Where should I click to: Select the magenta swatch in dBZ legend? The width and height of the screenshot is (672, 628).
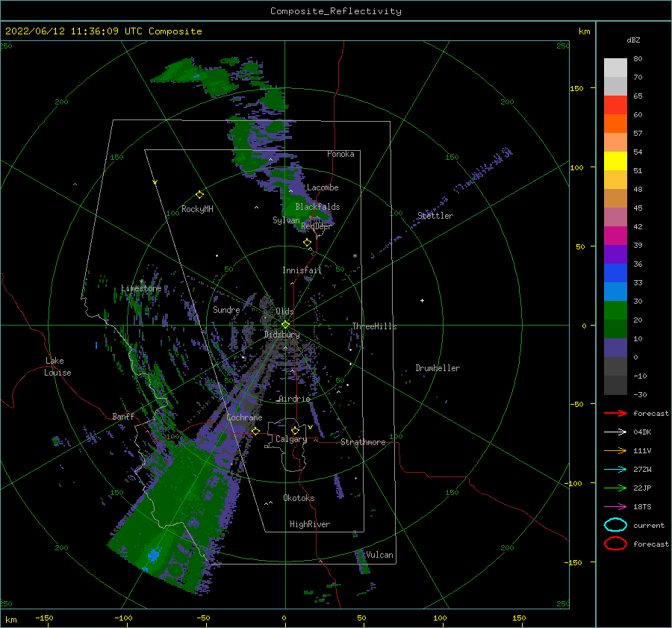pyautogui.click(x=615, y=235)
